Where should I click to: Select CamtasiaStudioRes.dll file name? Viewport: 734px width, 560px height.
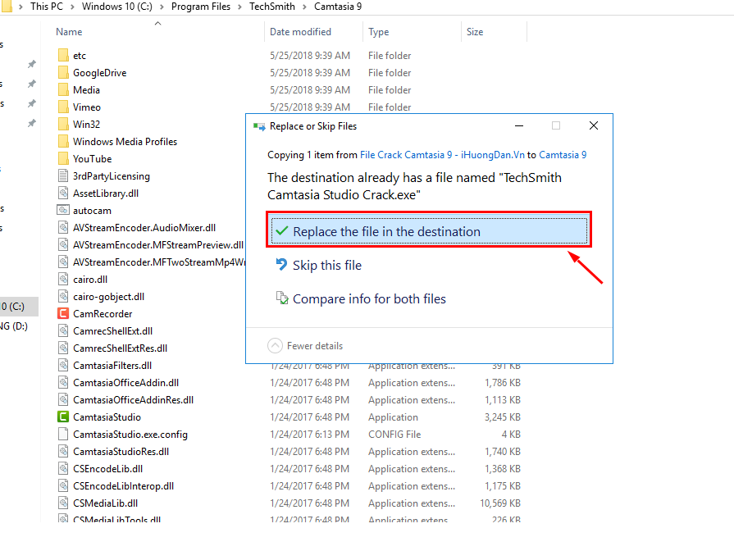121,452
